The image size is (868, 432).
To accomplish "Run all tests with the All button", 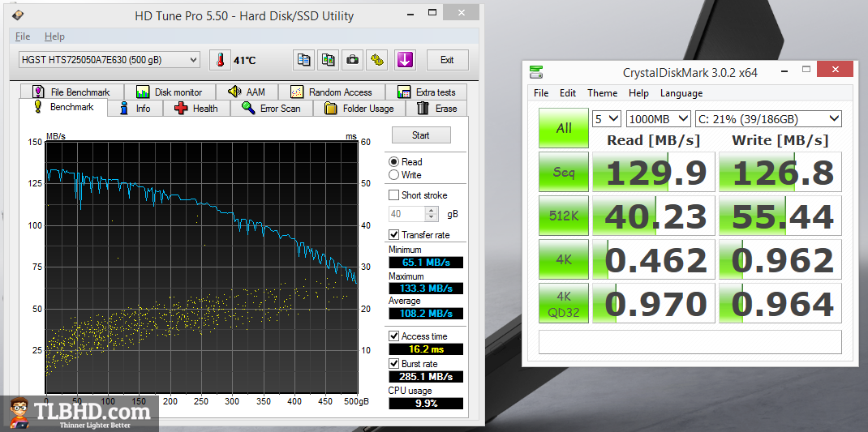I will [564, 128].
